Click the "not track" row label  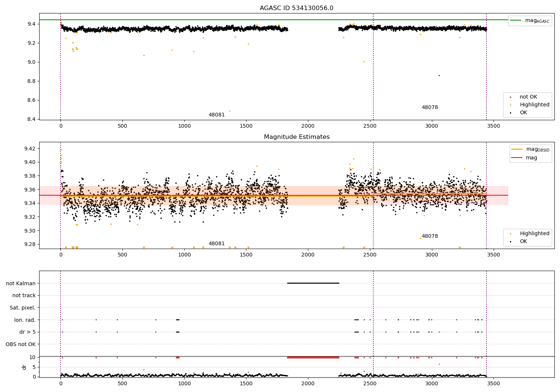24,296
